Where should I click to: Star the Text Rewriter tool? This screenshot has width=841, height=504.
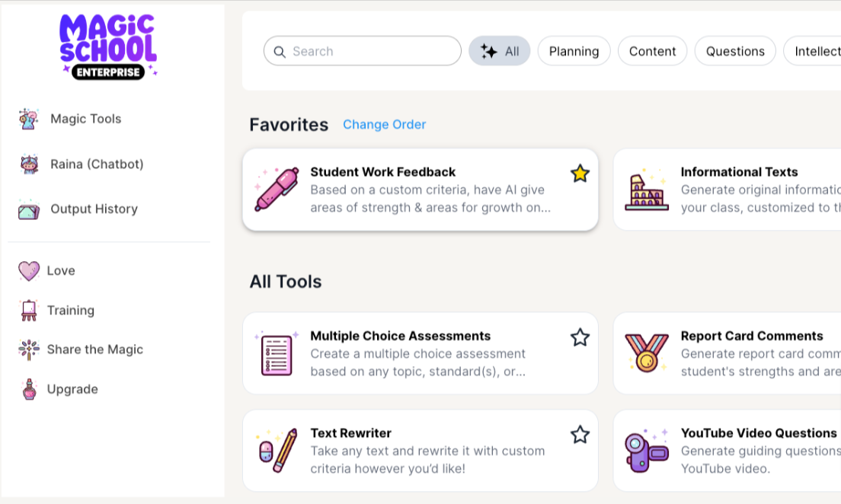pos(580,435)
